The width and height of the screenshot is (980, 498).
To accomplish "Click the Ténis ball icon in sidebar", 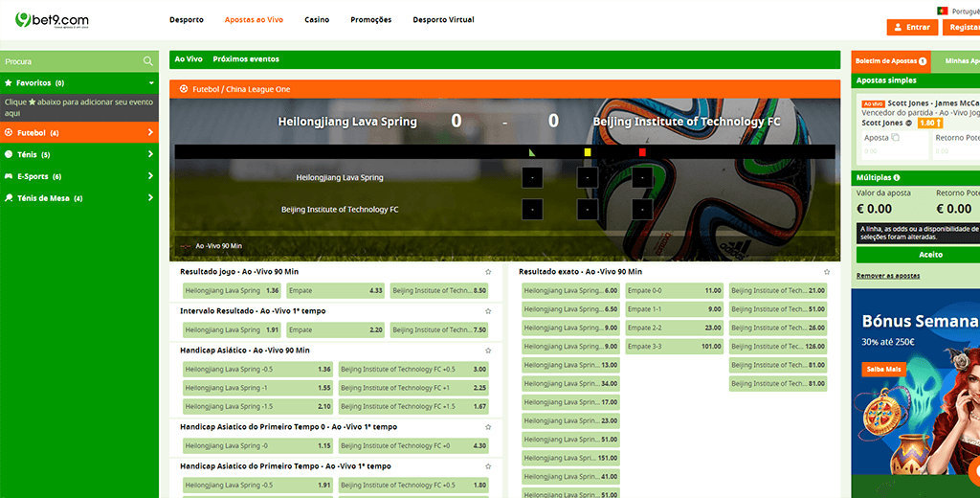I will (x=9, y=154).
